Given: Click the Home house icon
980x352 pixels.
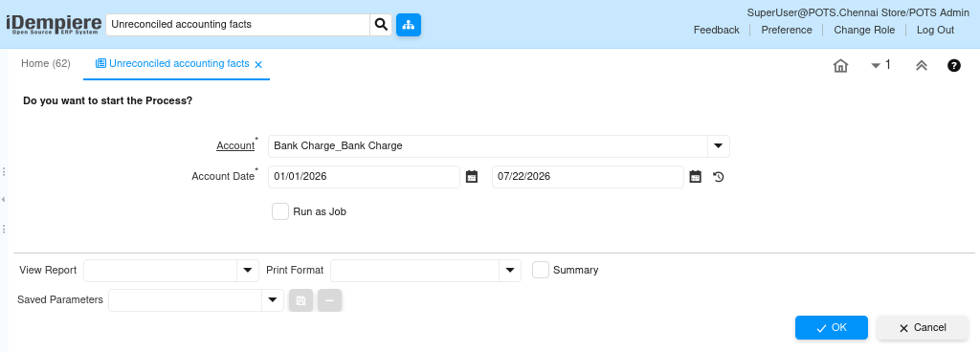Looking at the screenshot, I should pyautogui.click(x=840, y=66).
